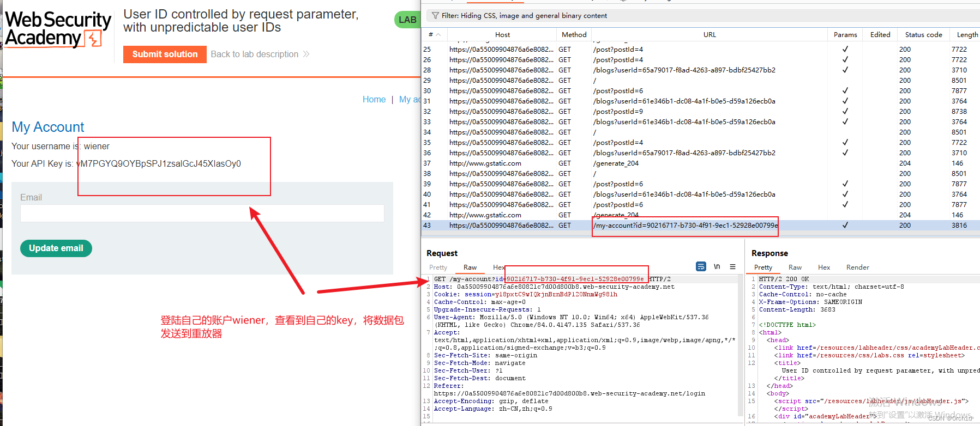Viewport: 980px width, 426px height.
Task: Select history row 36 blogs userId=65a79017
Action: (x=700, y=153)
